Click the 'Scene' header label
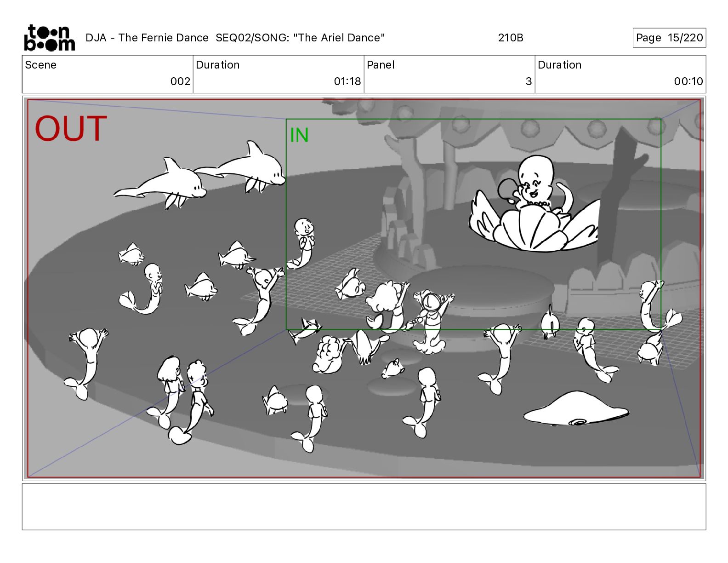This screenshot has height=563, width=728. [41, 65]
